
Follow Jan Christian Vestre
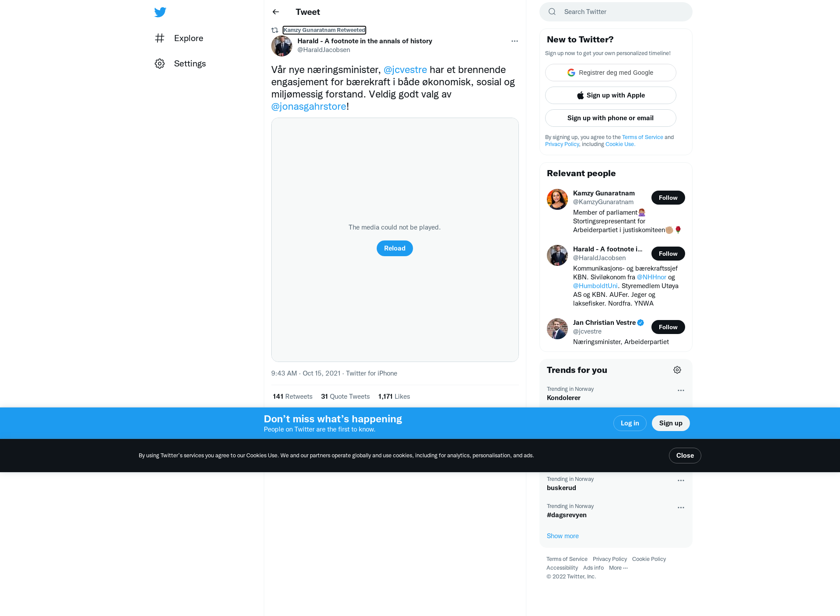[x=668, y=327]
